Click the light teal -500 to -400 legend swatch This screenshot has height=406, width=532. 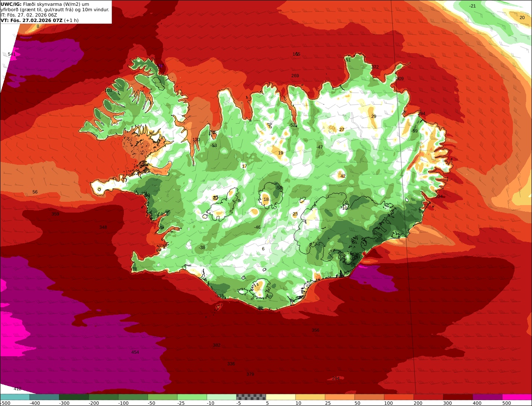click(x=15, y=397)
